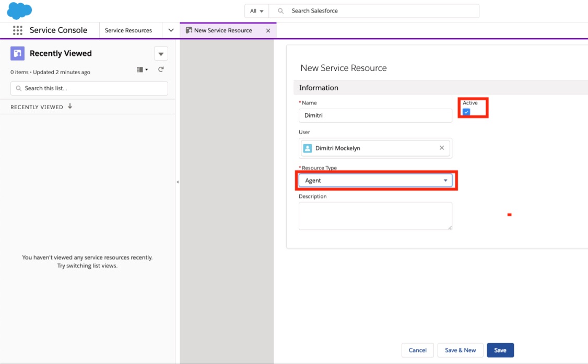Click the Description text area
The image size is (588, 364).
[x=375, y=216]
